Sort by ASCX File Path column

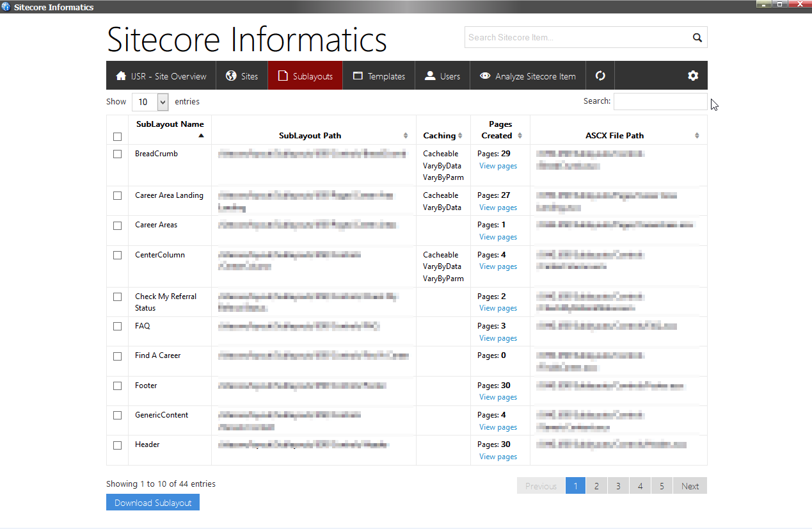click(618, 129)
